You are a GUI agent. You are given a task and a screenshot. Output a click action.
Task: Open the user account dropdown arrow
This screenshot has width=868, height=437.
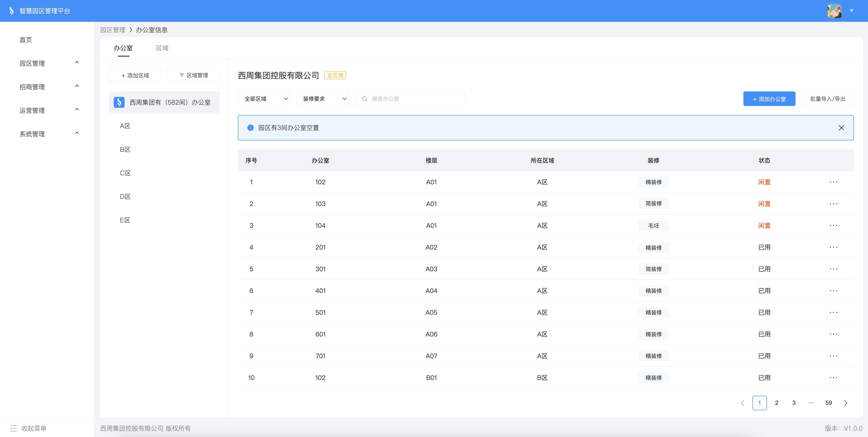click(851, 11)
